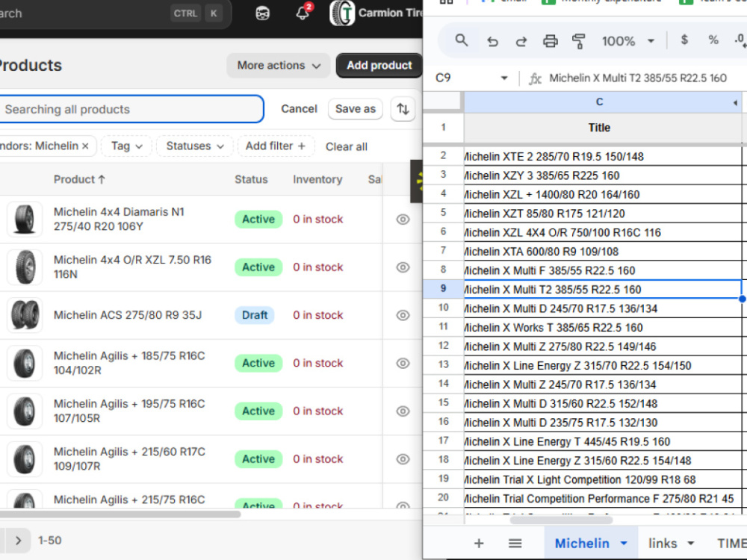Open the Tag filter dropdown
The image size is (747, 560).
[x=126, y=146]
